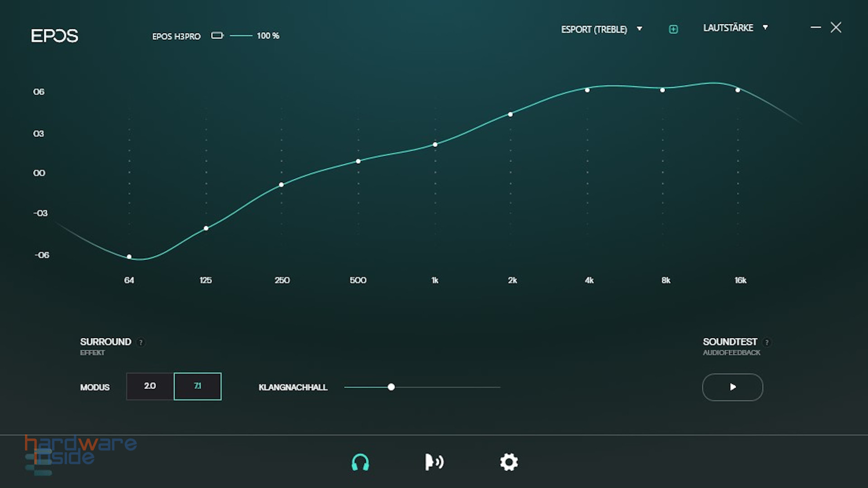868x488 pixels.
Task: Click the headset battery icon
Action: pos(217,36)
